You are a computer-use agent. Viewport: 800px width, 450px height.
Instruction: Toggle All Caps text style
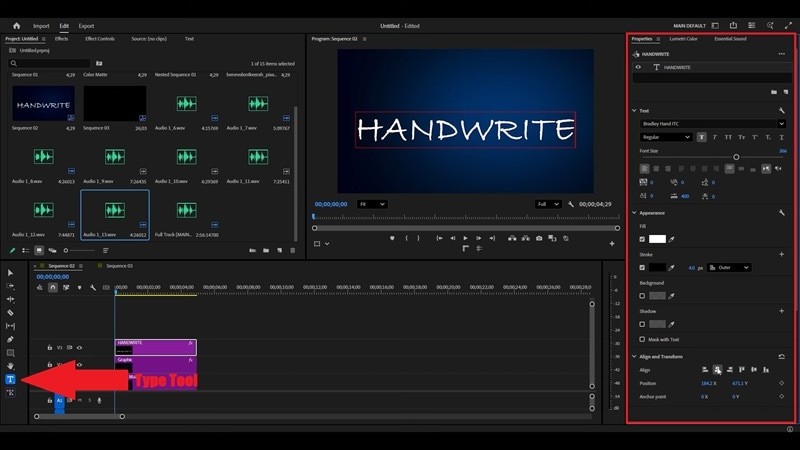pyautogui.click(x=728, y=137)
